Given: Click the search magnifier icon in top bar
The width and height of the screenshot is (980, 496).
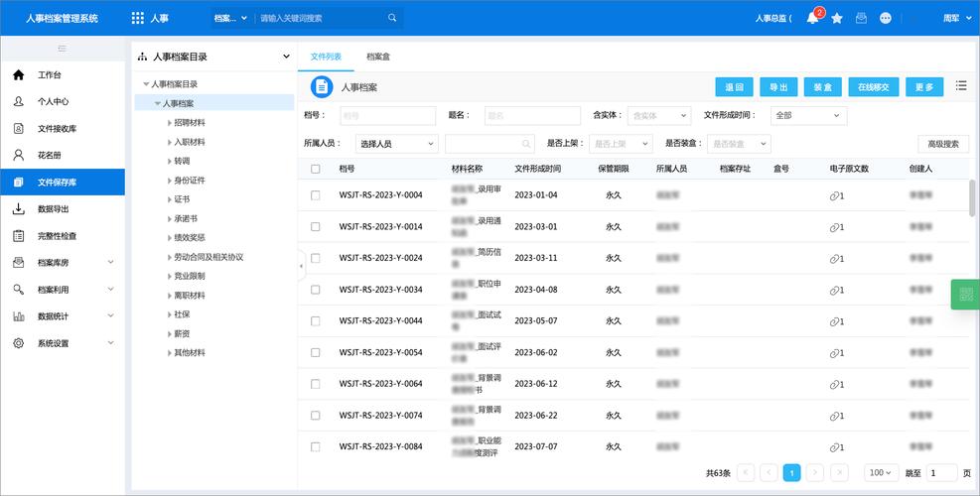Looking at the screenshot, I should click(392, 18).
